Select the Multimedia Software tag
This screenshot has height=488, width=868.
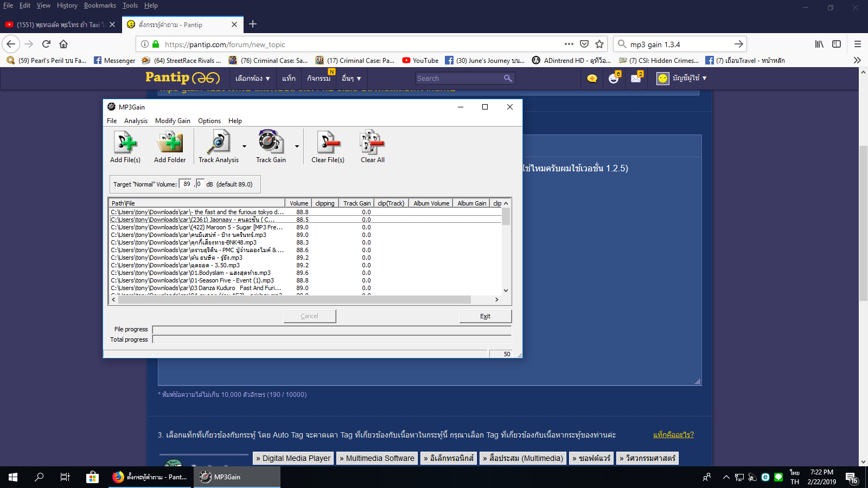pyautogui.click(x=377, y=458)
